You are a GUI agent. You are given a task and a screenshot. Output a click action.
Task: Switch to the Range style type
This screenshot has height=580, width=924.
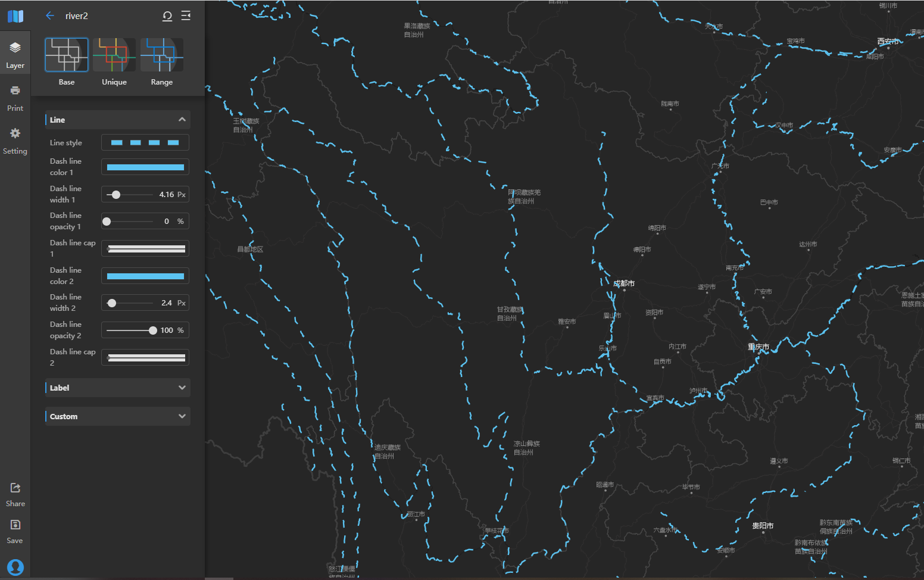click(x=162, y=55)
